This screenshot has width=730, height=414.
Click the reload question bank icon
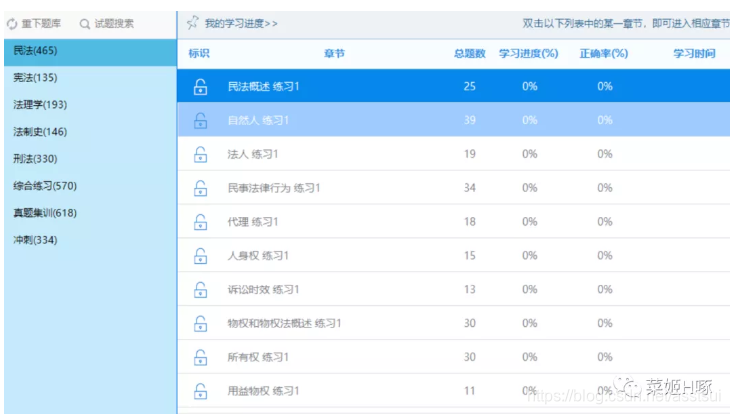(x=12, y=24)
